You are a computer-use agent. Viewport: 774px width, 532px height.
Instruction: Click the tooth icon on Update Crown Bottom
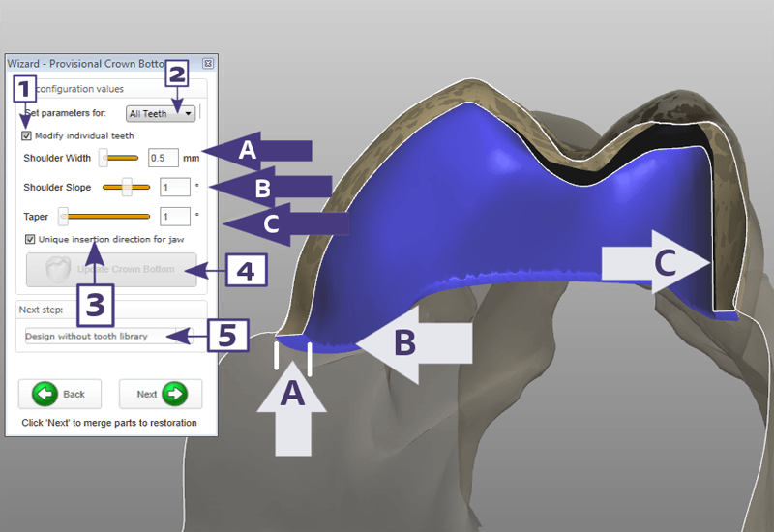[x=56, y=270]
